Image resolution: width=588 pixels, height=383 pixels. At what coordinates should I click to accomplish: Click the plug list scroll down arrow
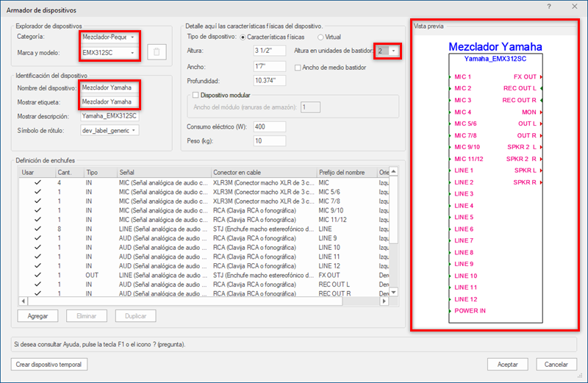[393, 293]
